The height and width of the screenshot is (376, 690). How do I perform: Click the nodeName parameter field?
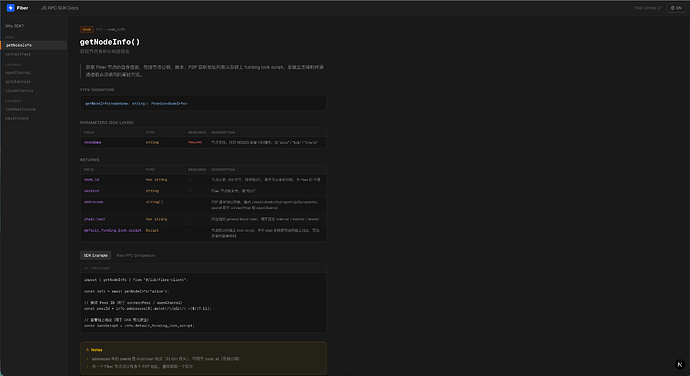coord(93,143)
